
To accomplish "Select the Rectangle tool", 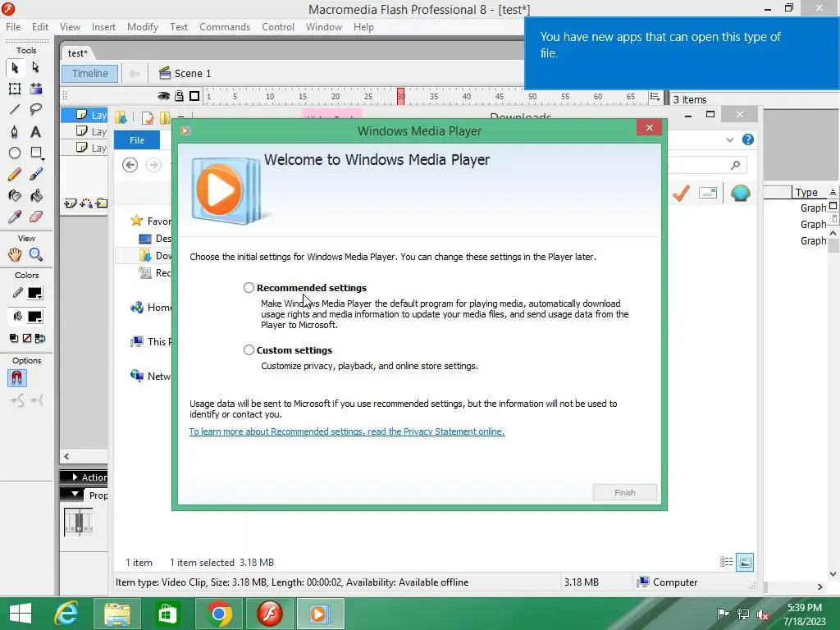I will 36,153.
